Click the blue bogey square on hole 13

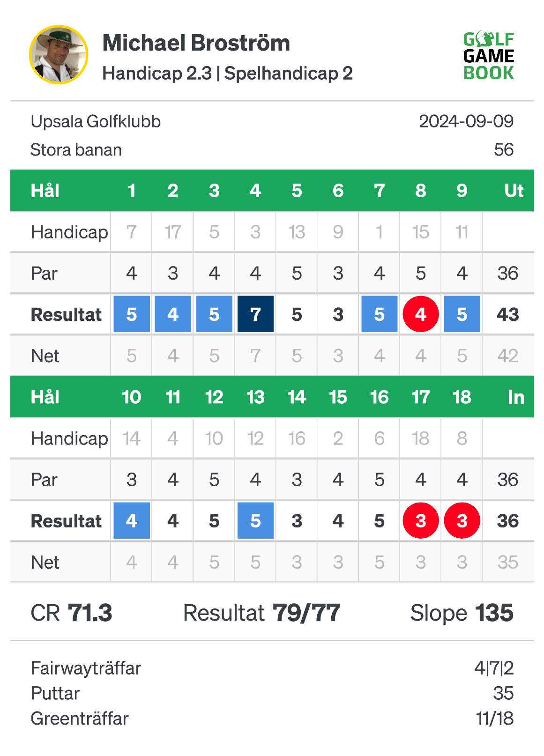pyautogui.click(x=255, y=520)
